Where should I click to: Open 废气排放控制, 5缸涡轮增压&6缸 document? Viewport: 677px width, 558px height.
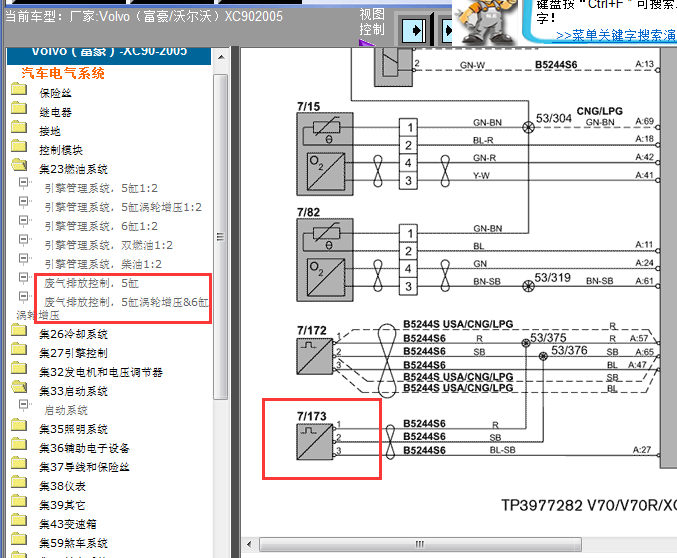pos(127,302)
